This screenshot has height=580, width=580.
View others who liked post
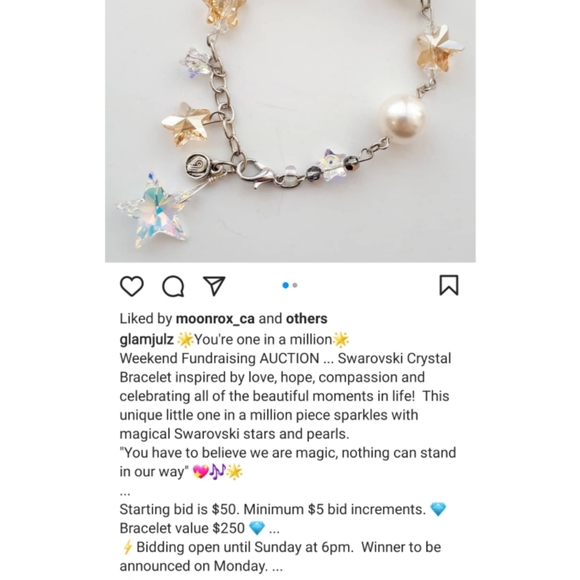[x=307, y=318]
